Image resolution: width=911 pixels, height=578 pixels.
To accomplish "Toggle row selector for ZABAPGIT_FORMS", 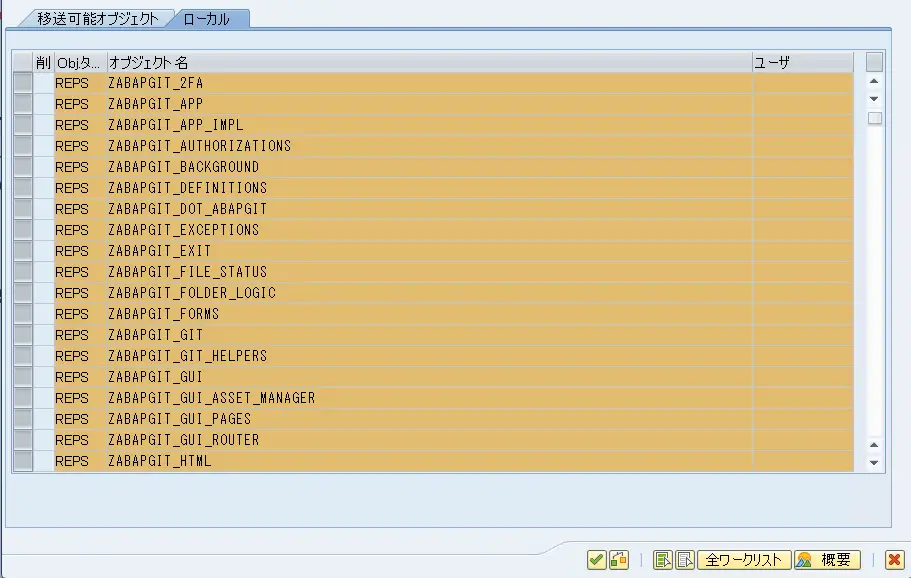I will click(23, 314).
